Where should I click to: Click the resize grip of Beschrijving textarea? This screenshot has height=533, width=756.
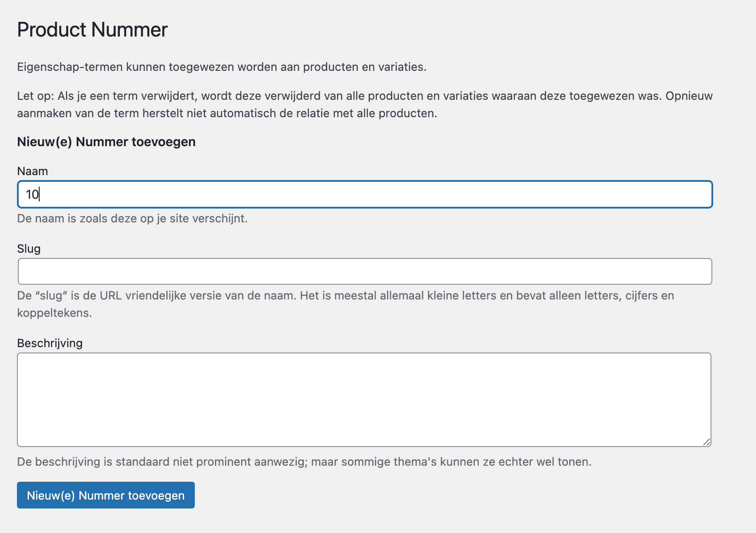click(x=706, y=442)
